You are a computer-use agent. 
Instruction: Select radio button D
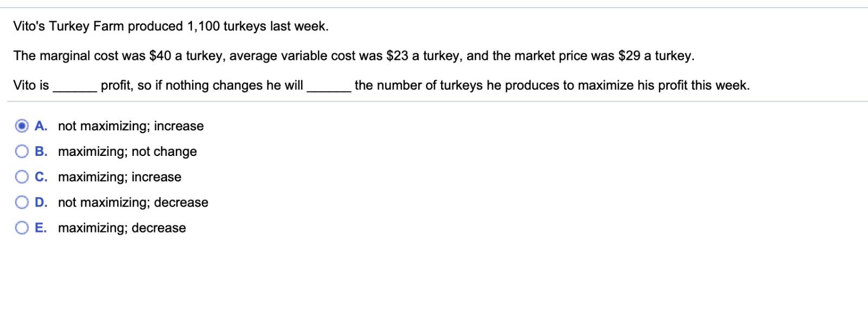point(22,202)
